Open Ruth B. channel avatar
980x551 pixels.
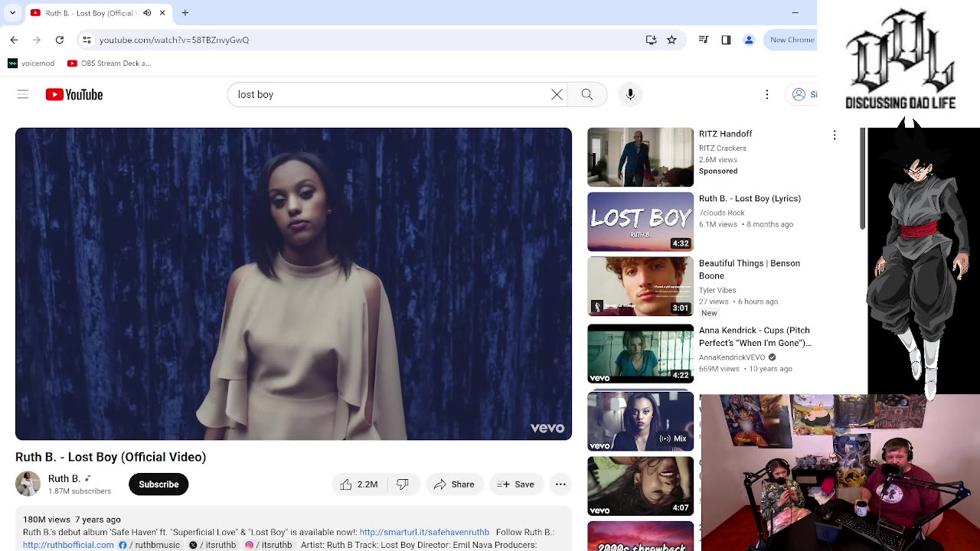28,484
